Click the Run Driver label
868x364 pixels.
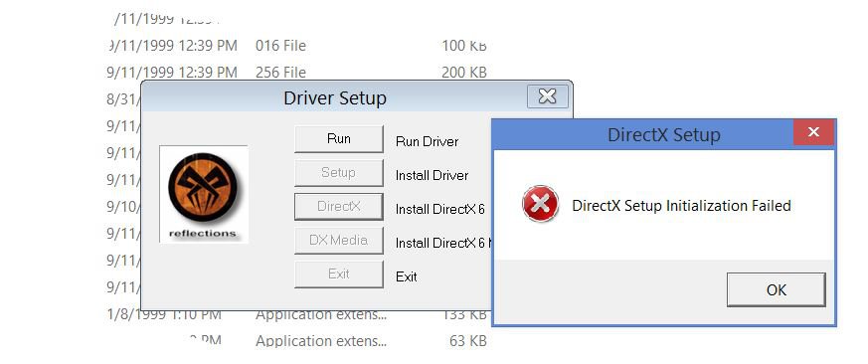[427, 142]
